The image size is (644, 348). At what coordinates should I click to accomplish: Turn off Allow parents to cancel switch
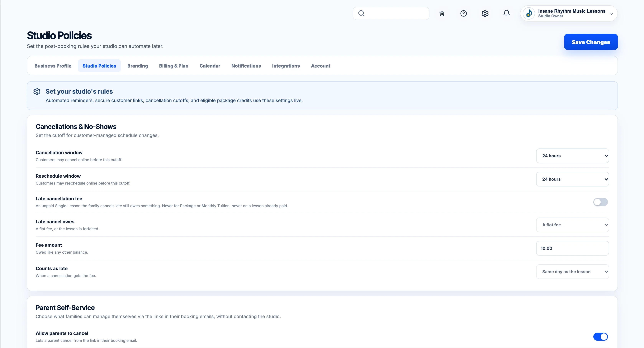600,337
